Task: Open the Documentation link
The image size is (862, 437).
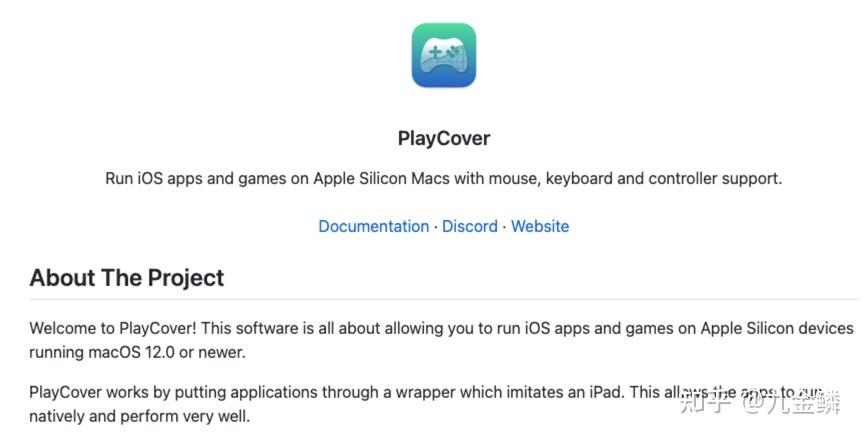Action: pyautogui.click(x=373, y=226)
